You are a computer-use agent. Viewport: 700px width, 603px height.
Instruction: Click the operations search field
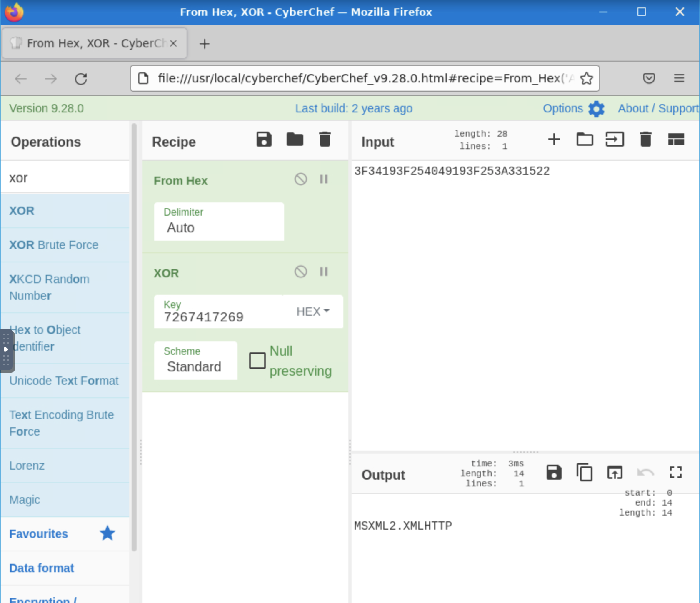coord(65,178)
